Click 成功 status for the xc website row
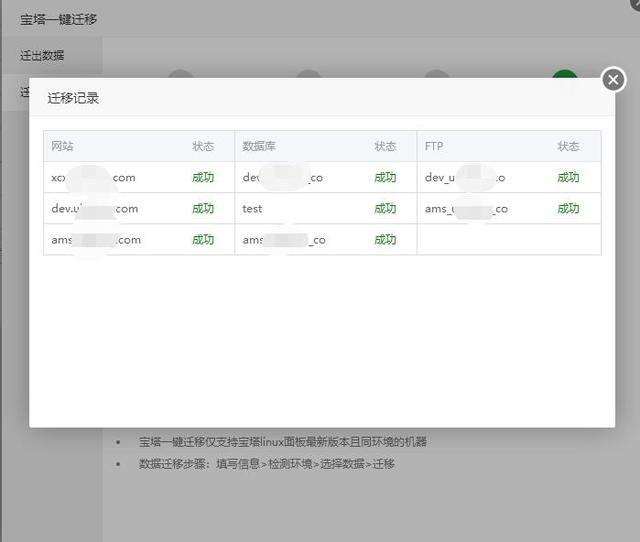Image resolution: width=640 pixels, height=542 pixels. click(x=203, y=178)
